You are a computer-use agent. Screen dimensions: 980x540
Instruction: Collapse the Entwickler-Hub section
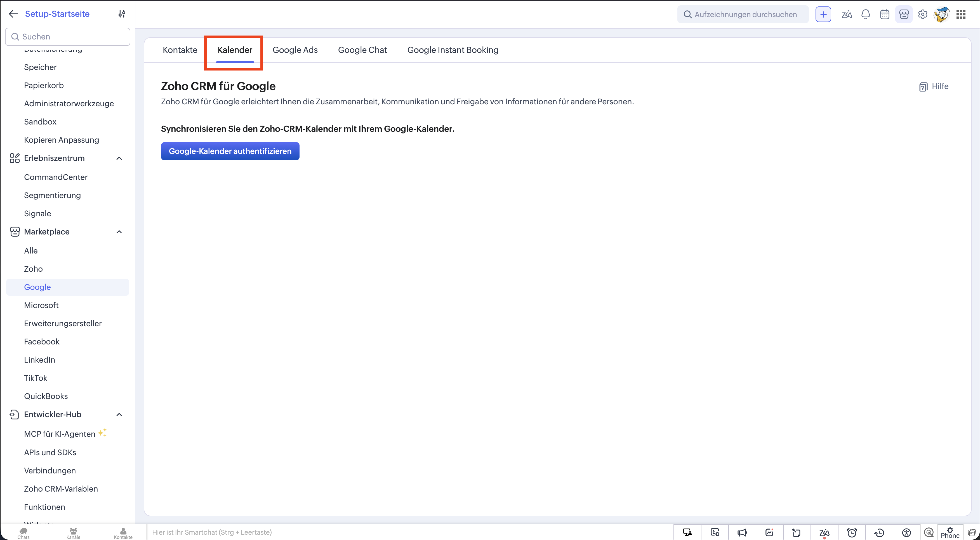tap(119, 415)
